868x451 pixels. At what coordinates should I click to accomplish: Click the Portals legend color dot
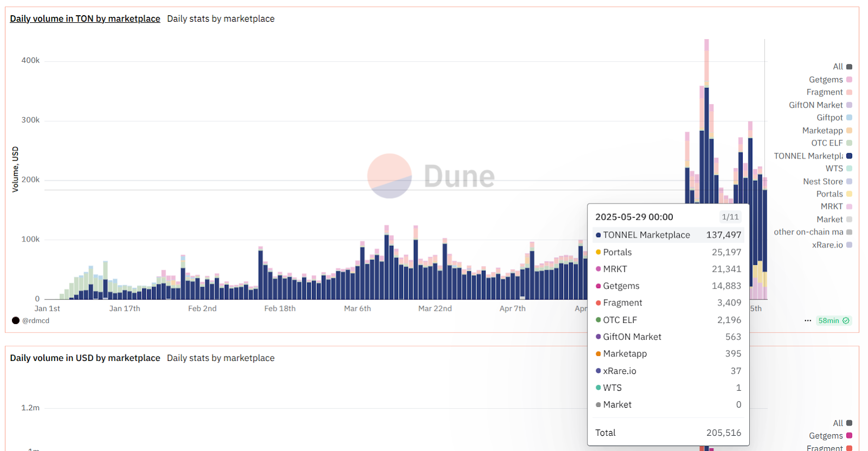click(x=849, y=194)
